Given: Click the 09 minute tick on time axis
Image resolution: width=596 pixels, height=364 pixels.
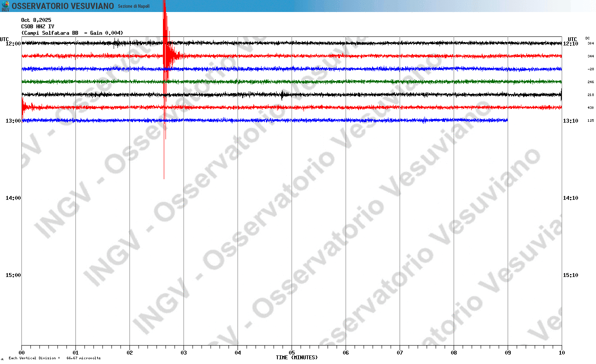Looking at the screenshot, I should (508, 353).
